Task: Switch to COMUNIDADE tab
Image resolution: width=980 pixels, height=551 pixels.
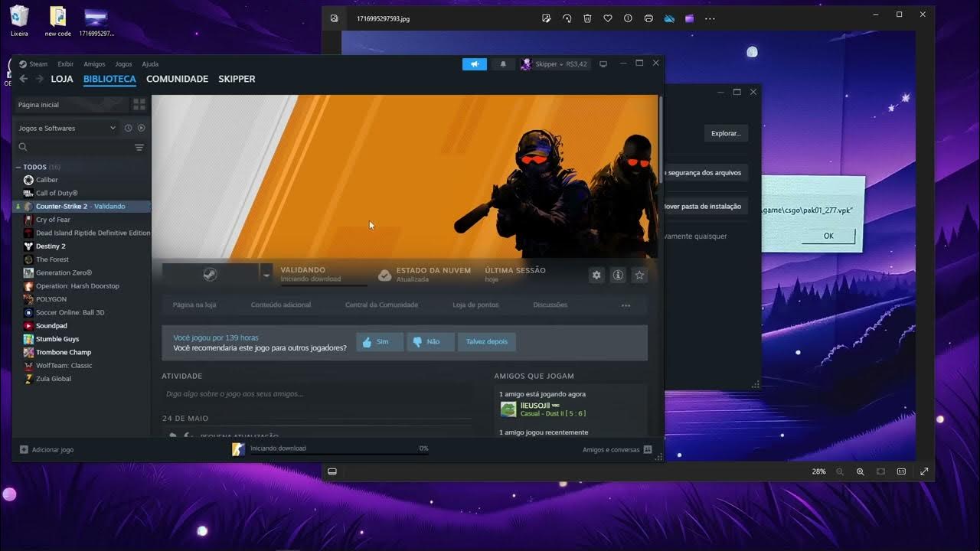Action: coord(177,79)
